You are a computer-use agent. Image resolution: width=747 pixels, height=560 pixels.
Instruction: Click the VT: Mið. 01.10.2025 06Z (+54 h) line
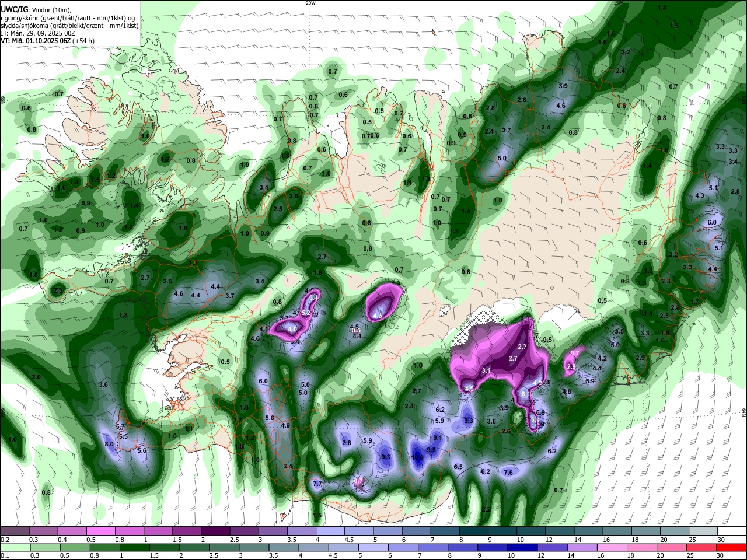coord(47,41)
